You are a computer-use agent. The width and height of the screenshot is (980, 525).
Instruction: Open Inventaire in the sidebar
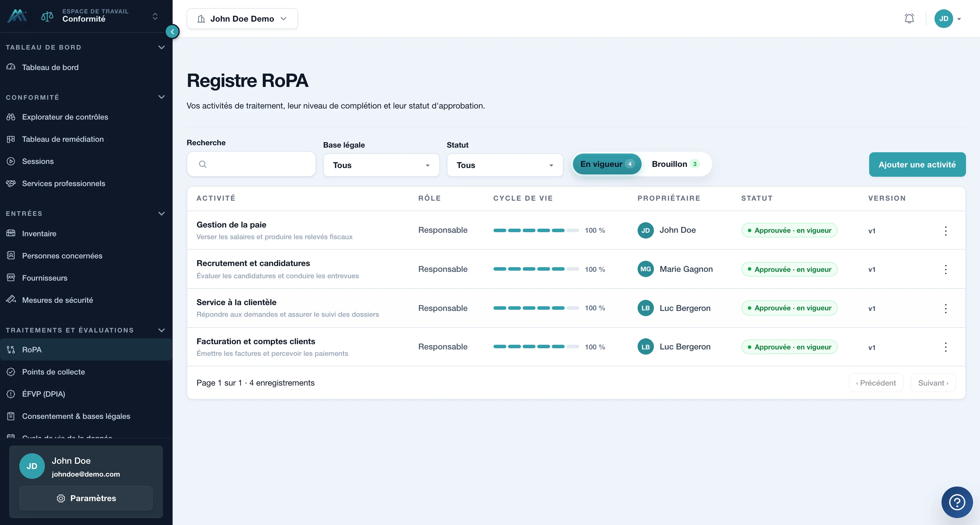point(86,234)
